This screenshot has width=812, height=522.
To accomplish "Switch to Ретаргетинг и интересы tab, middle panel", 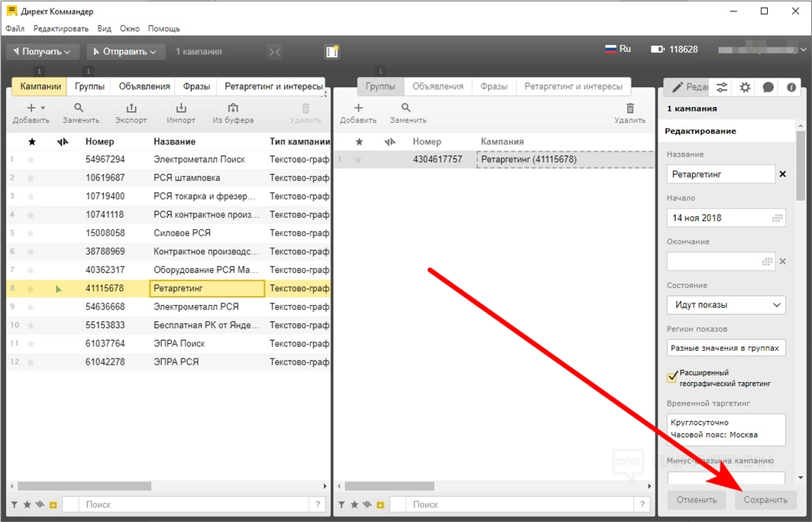I will click(573, 86).
